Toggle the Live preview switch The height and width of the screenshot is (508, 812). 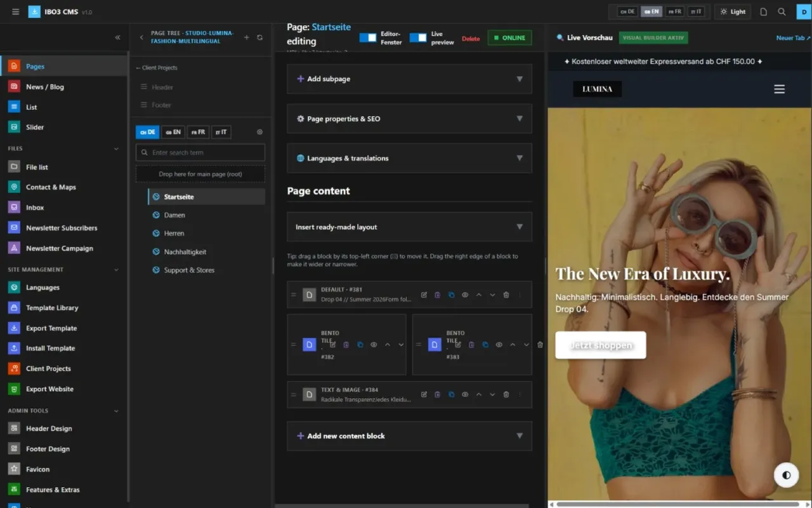click(x=418, y=38)
